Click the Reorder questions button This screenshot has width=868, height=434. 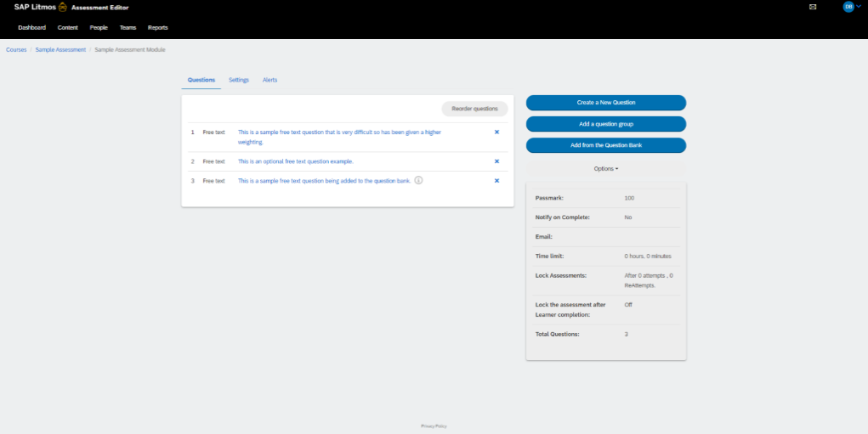tap(474, 109)
